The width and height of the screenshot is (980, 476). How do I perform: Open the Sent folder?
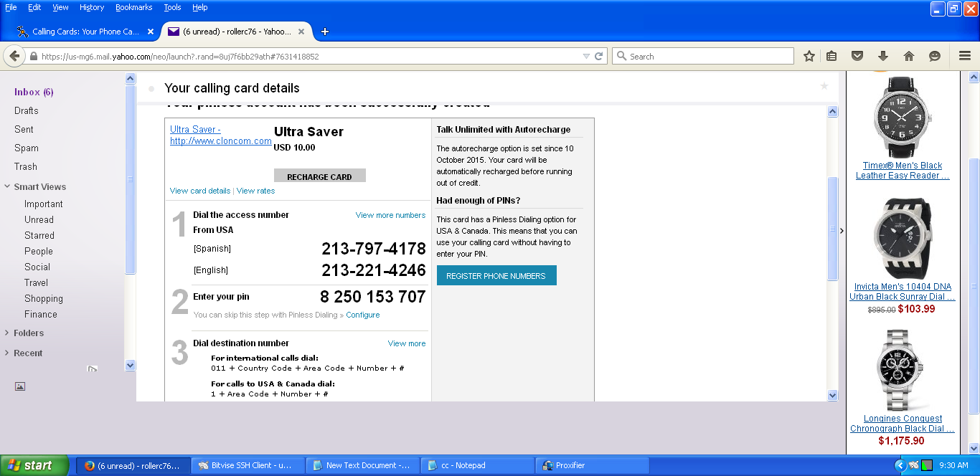24,129
